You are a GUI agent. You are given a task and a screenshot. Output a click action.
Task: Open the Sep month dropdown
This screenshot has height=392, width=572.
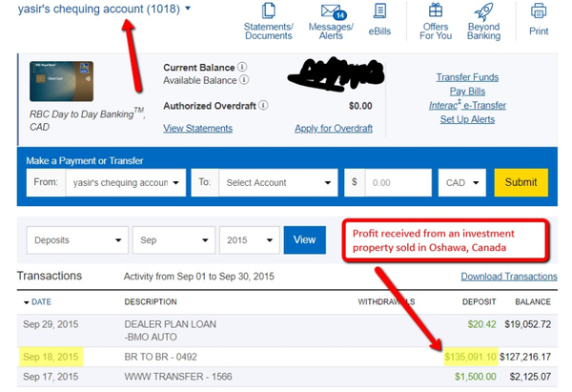174,240
